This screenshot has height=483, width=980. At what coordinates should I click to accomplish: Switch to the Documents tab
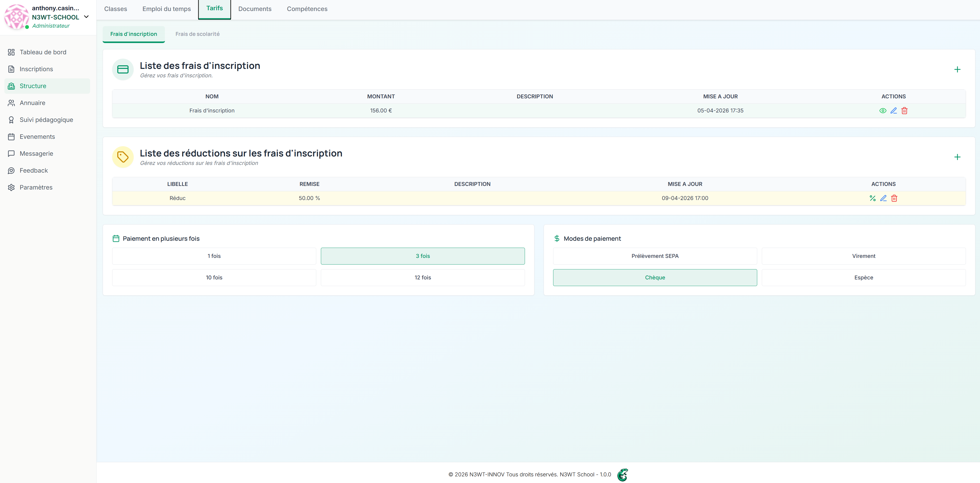click(x=255, y=9)
